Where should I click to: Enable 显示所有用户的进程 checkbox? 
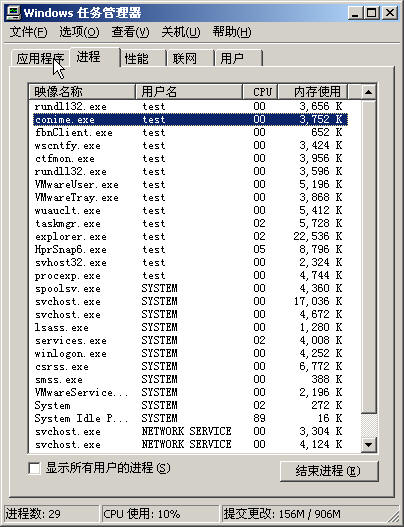click(x=35, y=468)
